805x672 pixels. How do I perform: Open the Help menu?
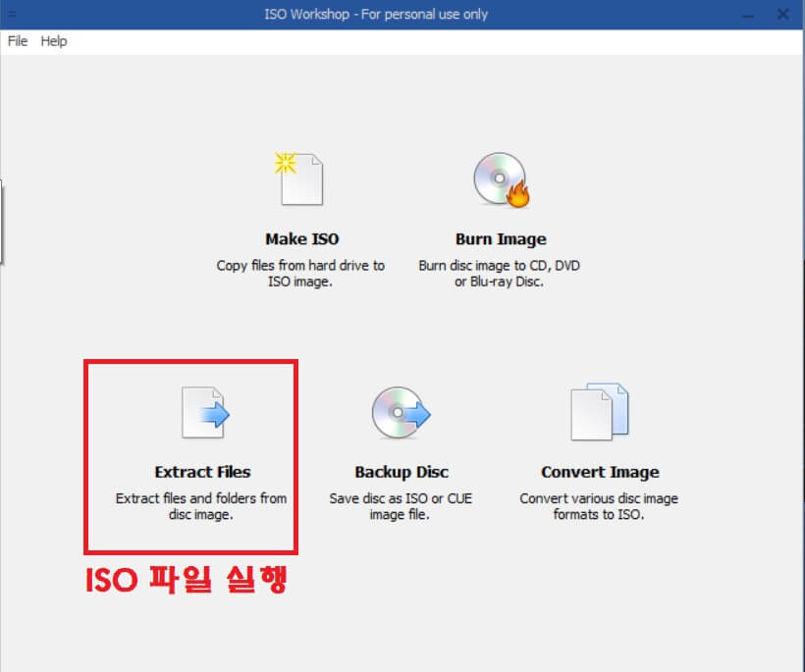[x=54, y=41]
